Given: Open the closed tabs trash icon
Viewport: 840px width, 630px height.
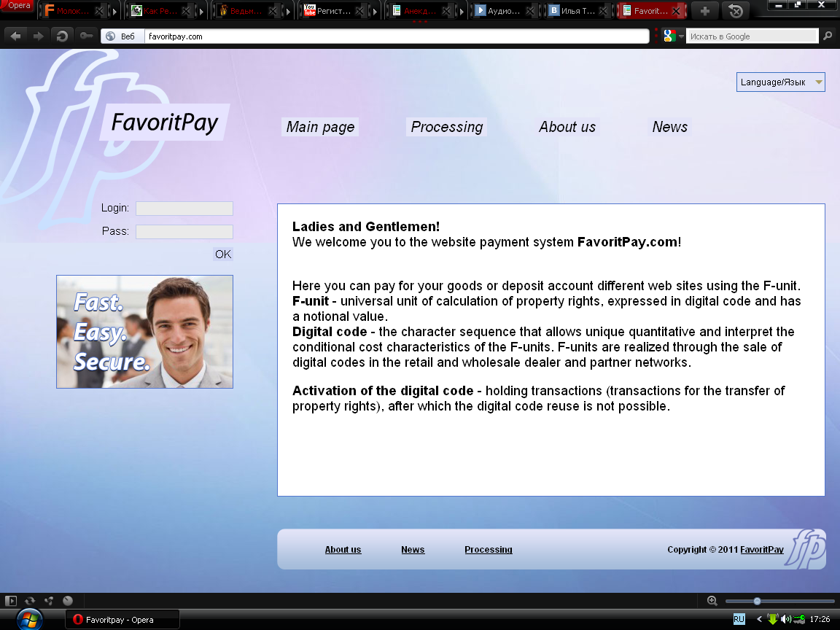Looking at the screenshot, I should (736, 11).
